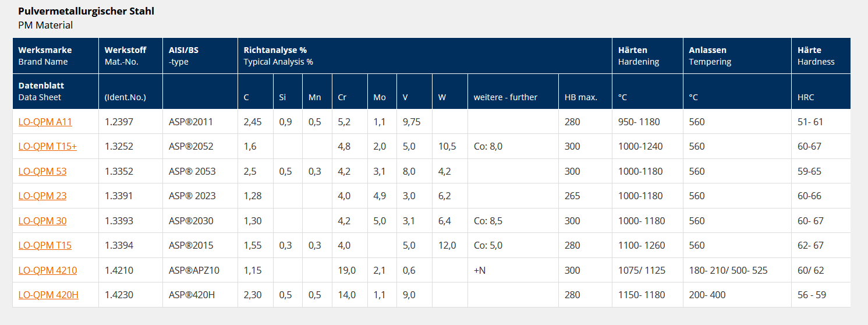Select the 12,0 tungsten value
Viewport: 868px width, 325px height.
point(447,245)
